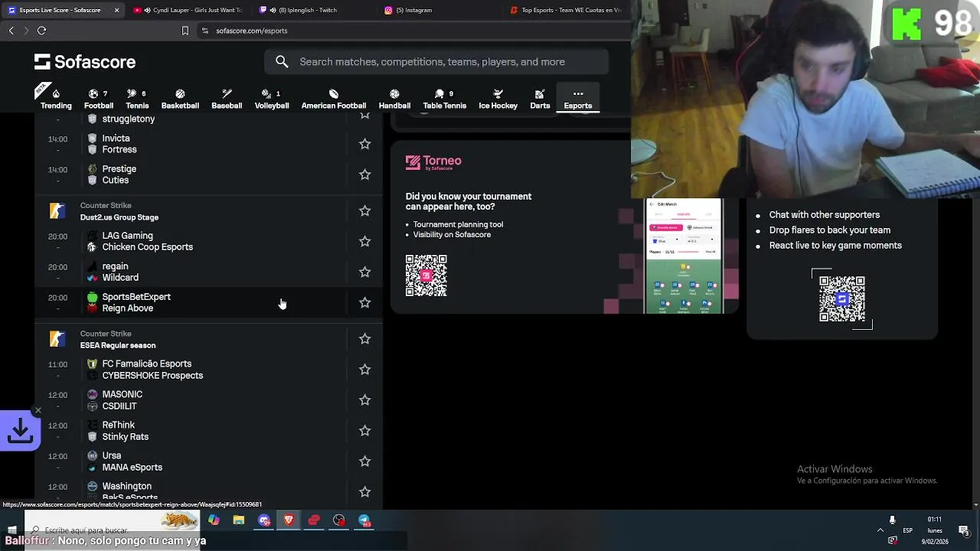Image resolution: width=980 pixels, height=551 pixels.
Task: Focus the Search matches input field
Action: (x=436, y=62)
